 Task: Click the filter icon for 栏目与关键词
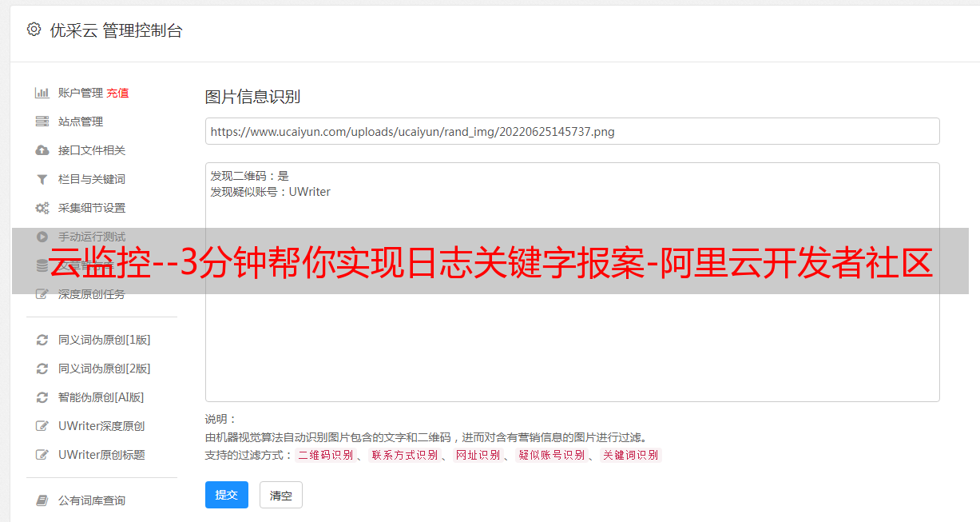(42, 179)
